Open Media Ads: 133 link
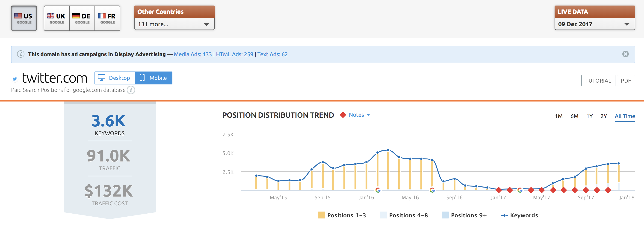The height and width of the screenshot is (233, 644). click(193, 54)
